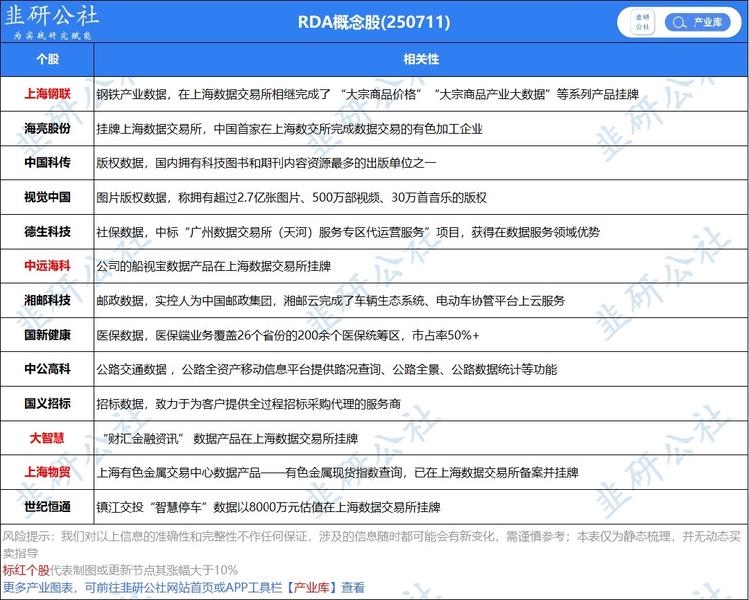
Task: Click the 智慧停车 description for 世纪恒通
Action: click(268, 507)
